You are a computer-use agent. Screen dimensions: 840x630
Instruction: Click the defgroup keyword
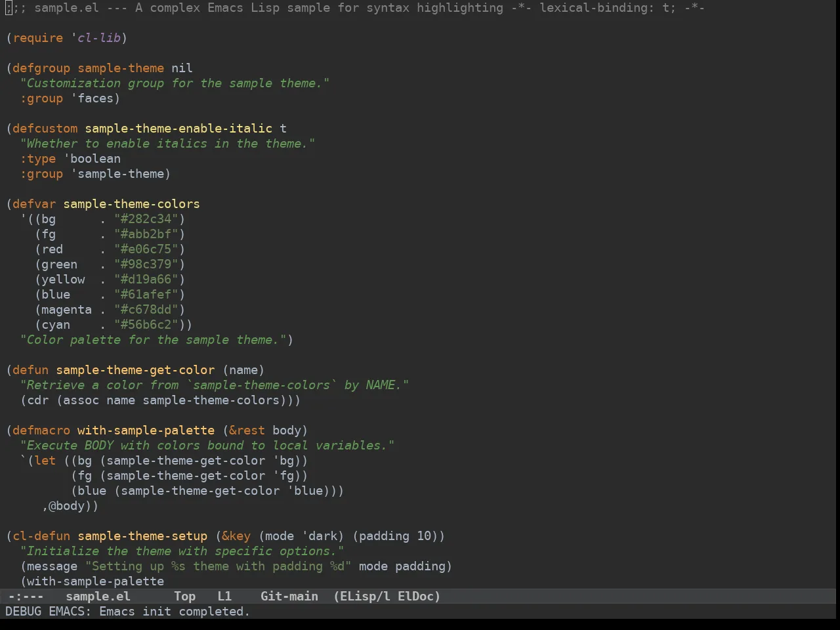(41, 68)
